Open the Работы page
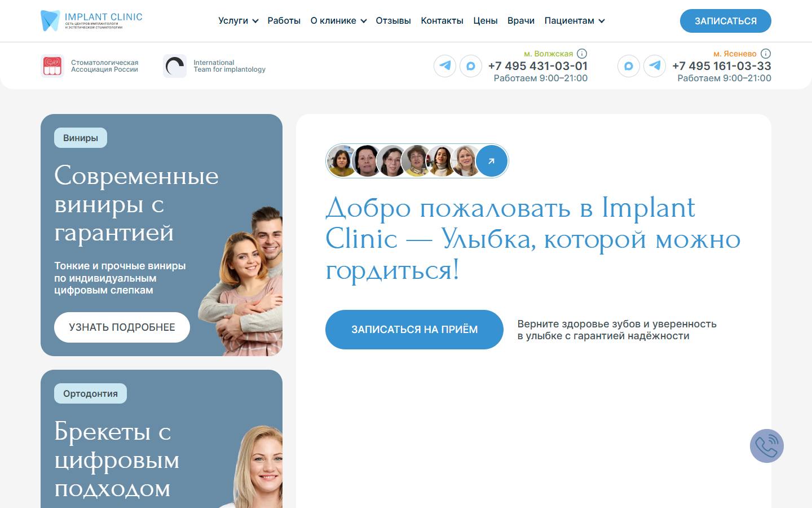The height and width of the screenshot is (508, 812). (x=284, y=21)
